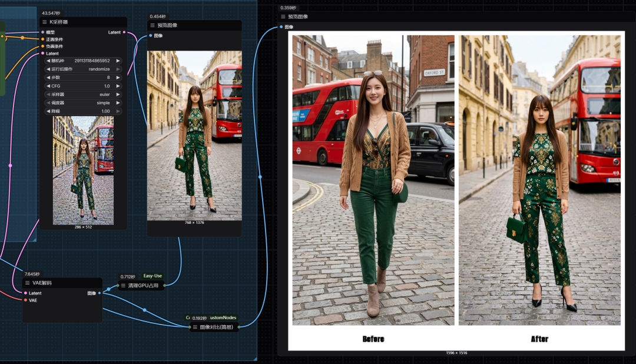The image size is (636, 364).
Task: Decrease the 随机种 seed with left arrow
Action: tap(48, 61)
